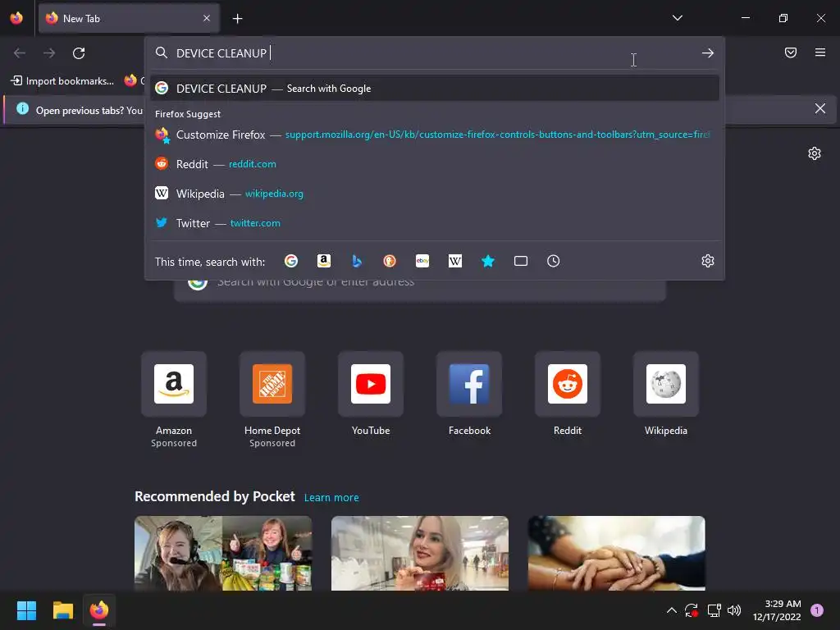Screen dimensions: 840x630
Task: Search with Google engine icon
Action: tap(291, 261)
